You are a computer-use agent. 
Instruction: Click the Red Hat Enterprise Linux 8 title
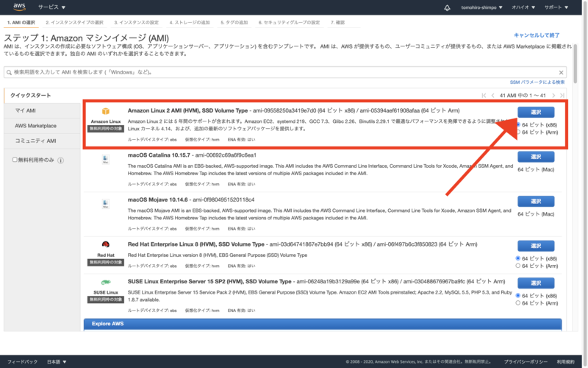tap(196, 244)
